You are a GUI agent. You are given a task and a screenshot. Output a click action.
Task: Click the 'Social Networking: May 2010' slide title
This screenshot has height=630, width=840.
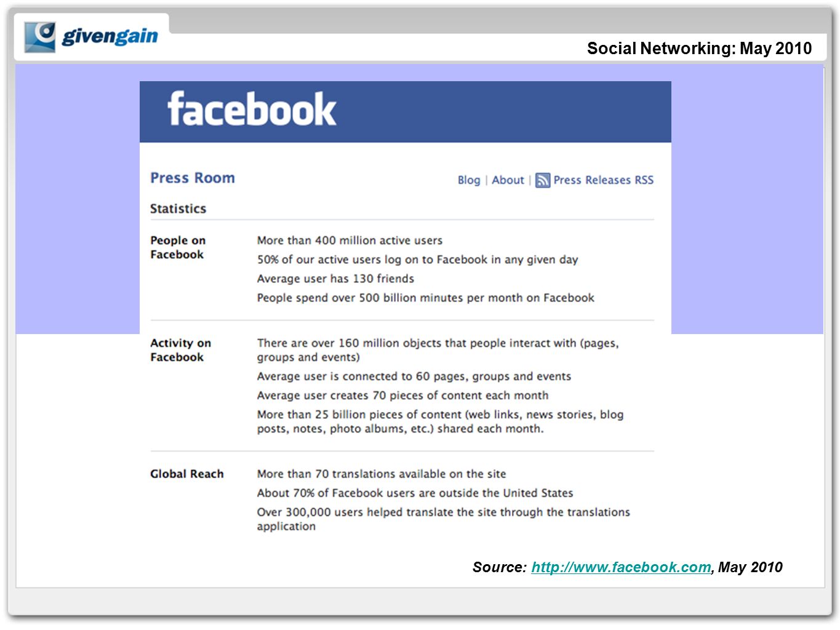[699, 48]
